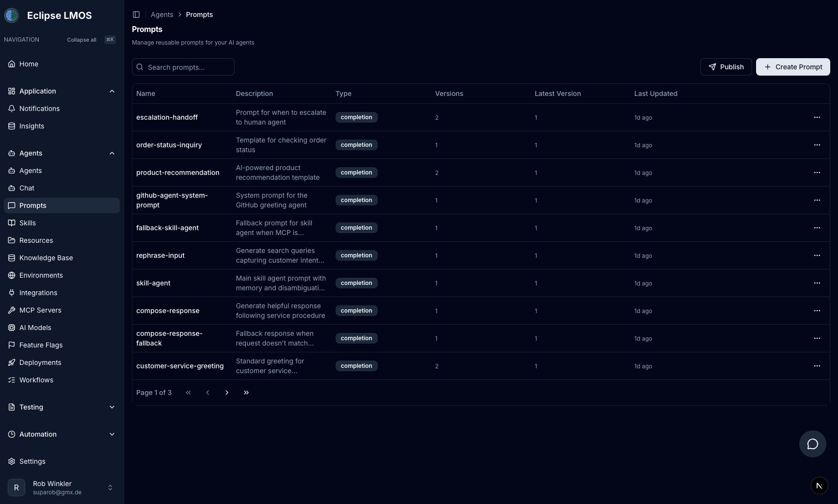Open row actions for customer-service-greeting
This screenshot has width=838, height=504.
coord(817,366)
